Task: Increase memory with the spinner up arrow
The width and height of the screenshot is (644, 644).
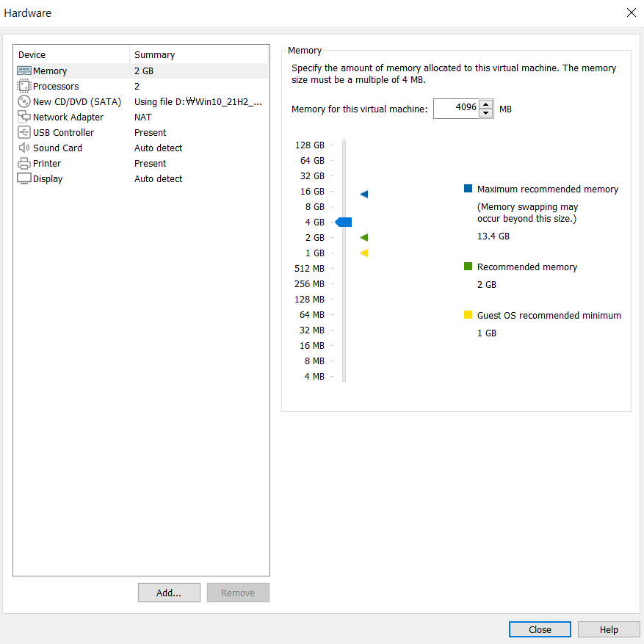Action: [x=486, y=104]
